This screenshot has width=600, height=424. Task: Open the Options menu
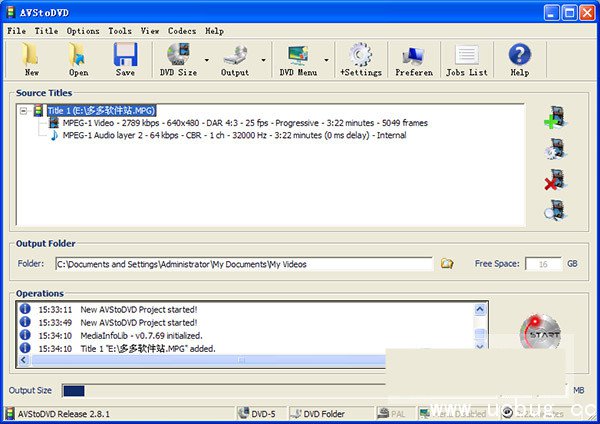83,31
